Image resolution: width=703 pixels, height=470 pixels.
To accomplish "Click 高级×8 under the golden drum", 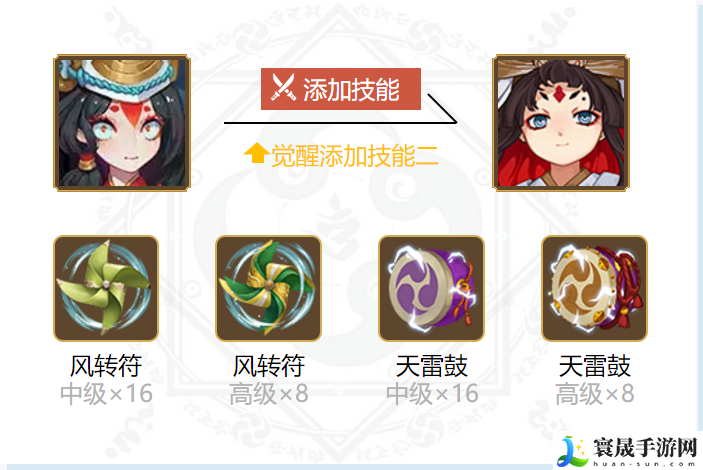I will 595,394.
